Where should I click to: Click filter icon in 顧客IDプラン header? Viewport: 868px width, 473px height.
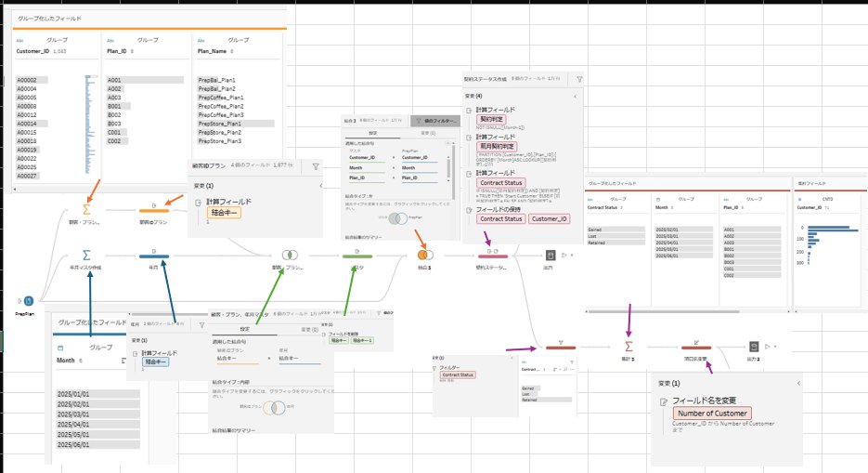[316, 165]
